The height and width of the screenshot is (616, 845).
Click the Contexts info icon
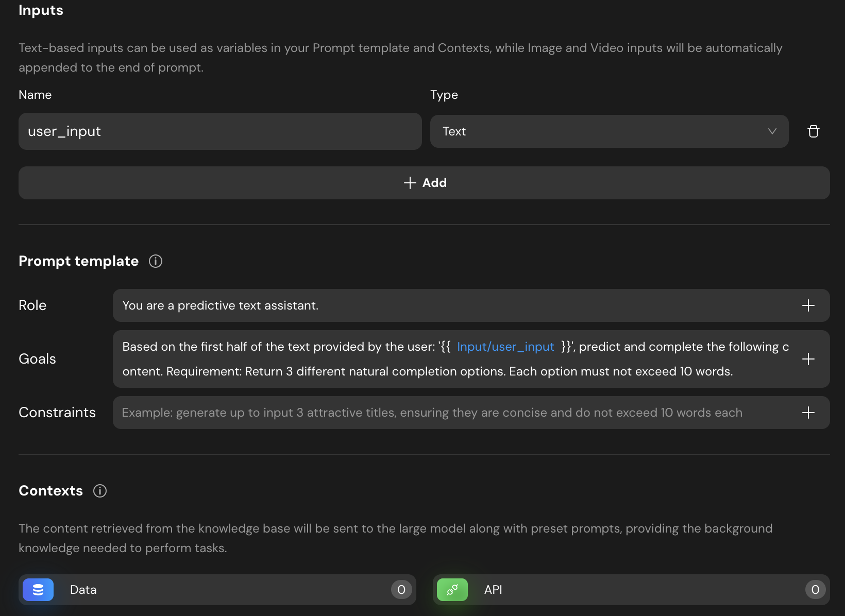(x=100, y=491)
